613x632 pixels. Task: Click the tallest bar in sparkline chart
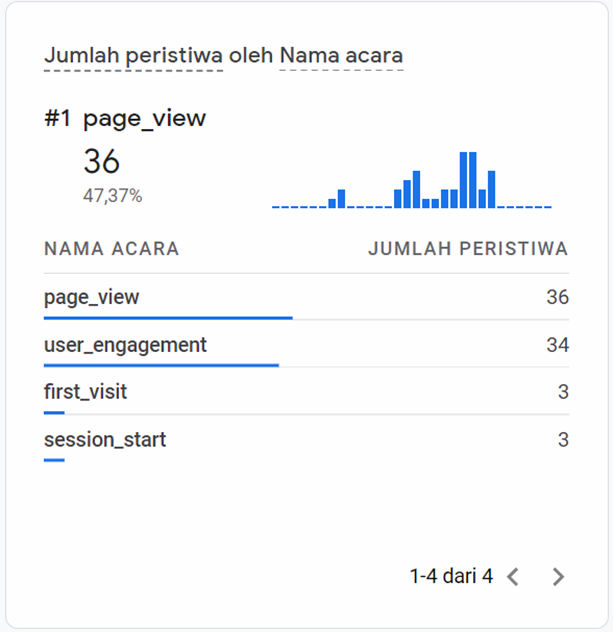point(464,180)
